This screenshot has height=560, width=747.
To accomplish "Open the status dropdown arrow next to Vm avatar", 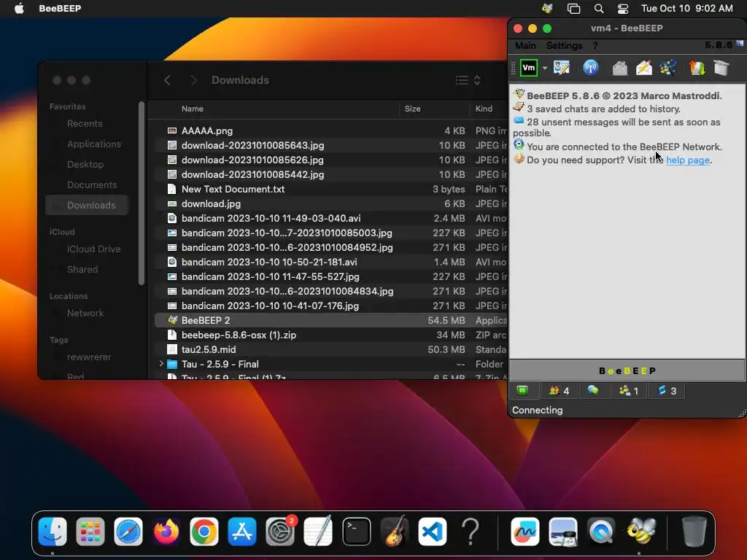I will coord(544,68).
